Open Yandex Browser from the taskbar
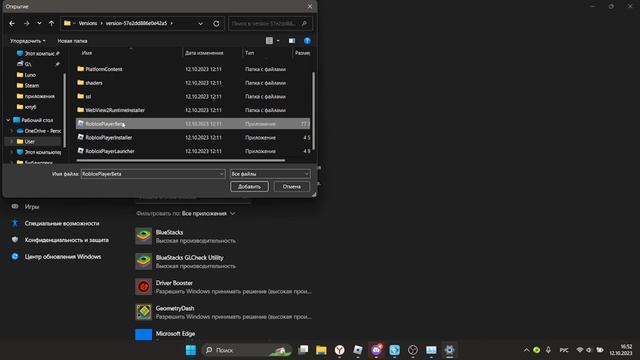The image size is (640, 360). point(340,350)
